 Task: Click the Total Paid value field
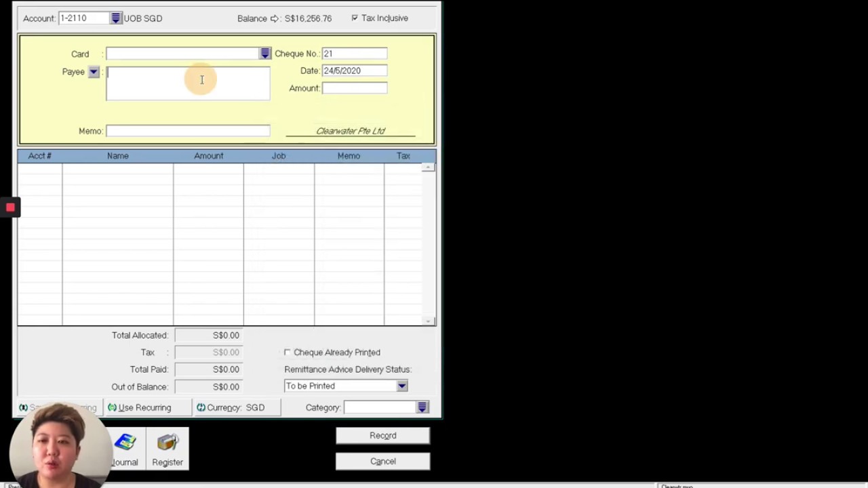[x=208, y=369]
